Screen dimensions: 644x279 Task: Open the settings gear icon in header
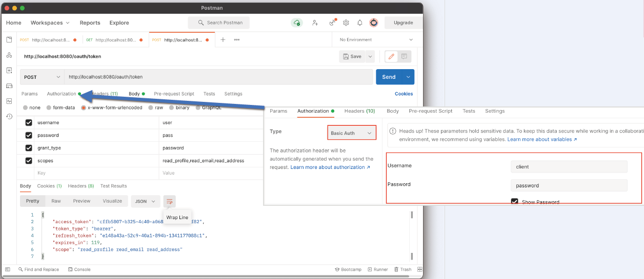(x=346, y=23)
